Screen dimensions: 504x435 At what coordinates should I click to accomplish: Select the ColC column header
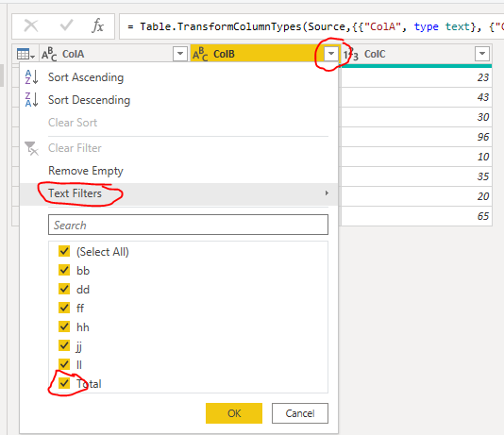[x=416, y=54]
